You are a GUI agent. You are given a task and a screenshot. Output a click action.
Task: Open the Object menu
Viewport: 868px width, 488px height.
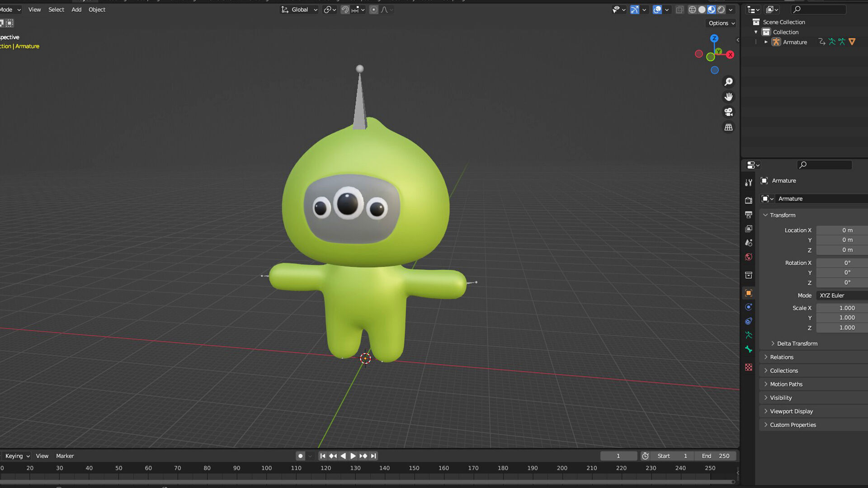pos(97,9)
